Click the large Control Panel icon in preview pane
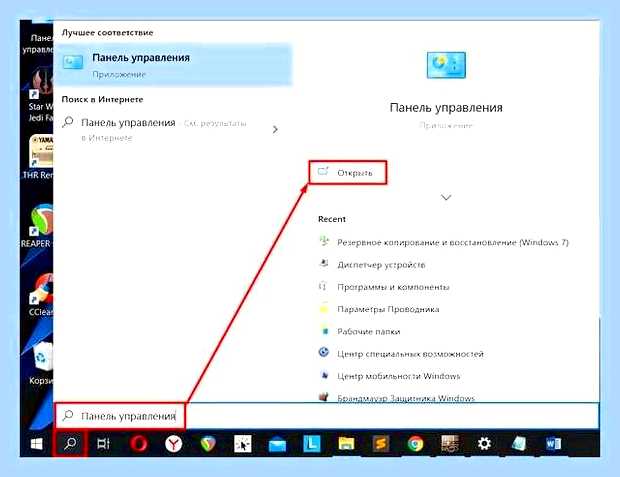The height and width of the screenshot is (477, 620). (x=446, y=65)
